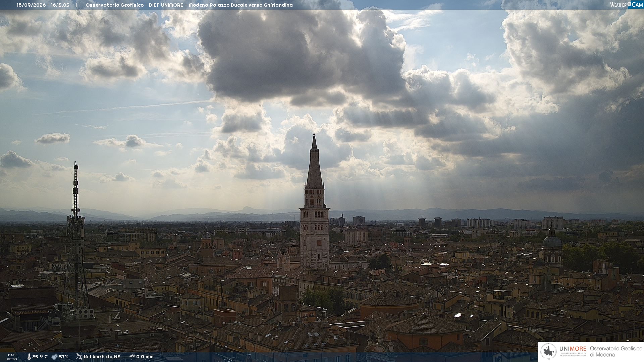This screenshot has height=362, width=644.
Task: Click the Università degli Studi subtitle
Action: [573, 354]
